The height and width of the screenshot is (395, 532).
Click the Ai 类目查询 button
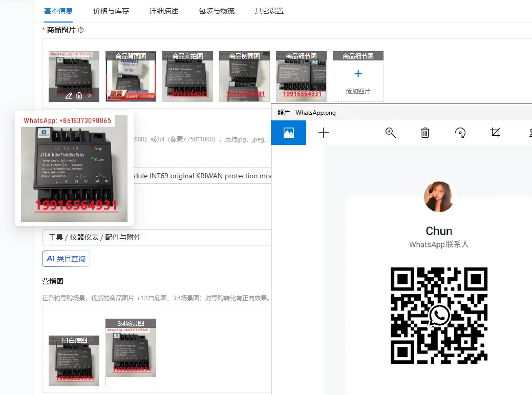point(66,259)
